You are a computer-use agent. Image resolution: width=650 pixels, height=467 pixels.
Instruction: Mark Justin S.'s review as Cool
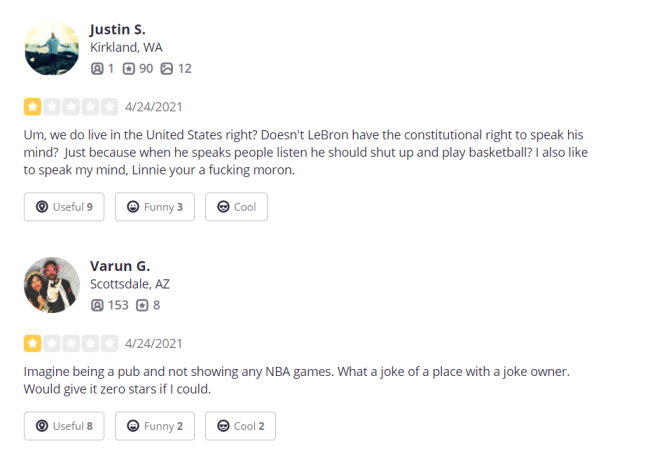click(x=236, y=206)
